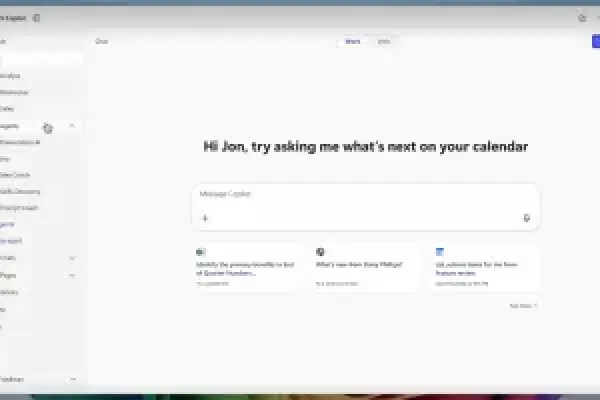Click the icon at the top-right corner
This screenshot has width=600, height=400.
point(582,18)
